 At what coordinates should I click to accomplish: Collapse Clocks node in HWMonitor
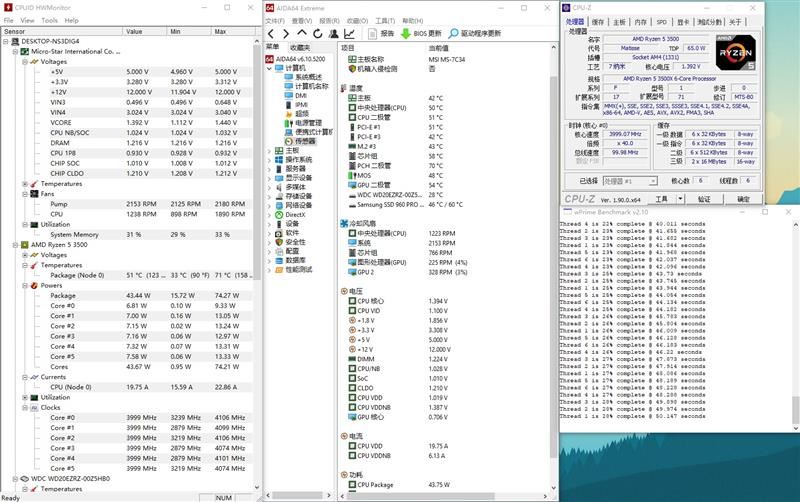point(24,408)
